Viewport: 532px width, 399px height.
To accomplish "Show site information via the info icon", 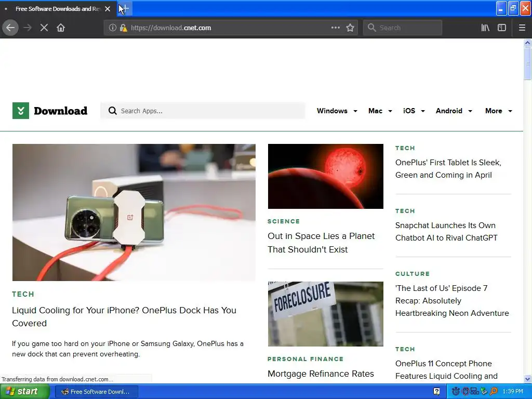I will tap(112, 28).
